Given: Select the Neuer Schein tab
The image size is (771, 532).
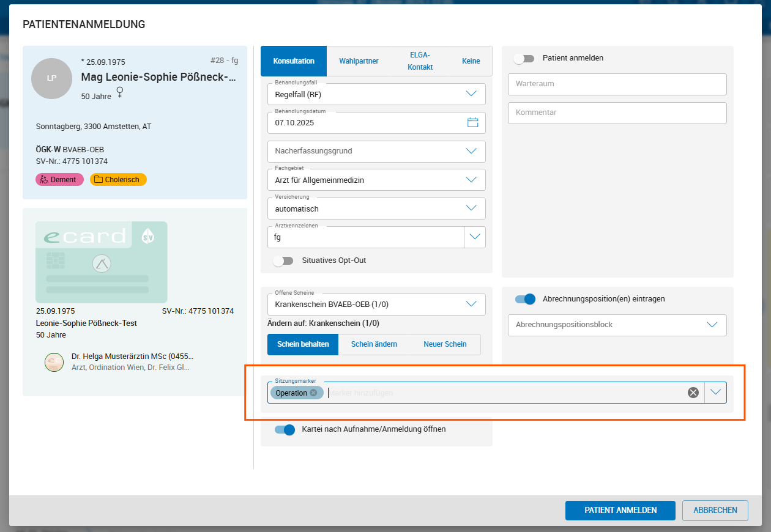Looking at the screenshot, I should point(445,344).
